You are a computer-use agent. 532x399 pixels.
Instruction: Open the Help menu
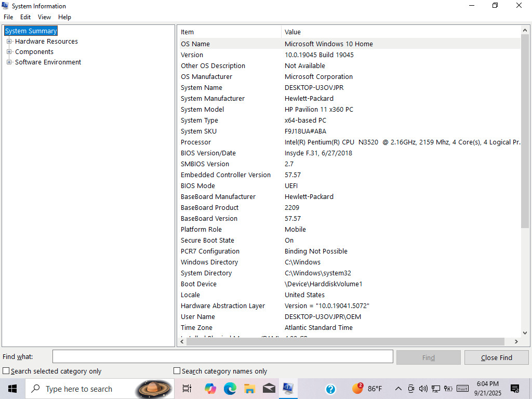[x=64, y=17]
